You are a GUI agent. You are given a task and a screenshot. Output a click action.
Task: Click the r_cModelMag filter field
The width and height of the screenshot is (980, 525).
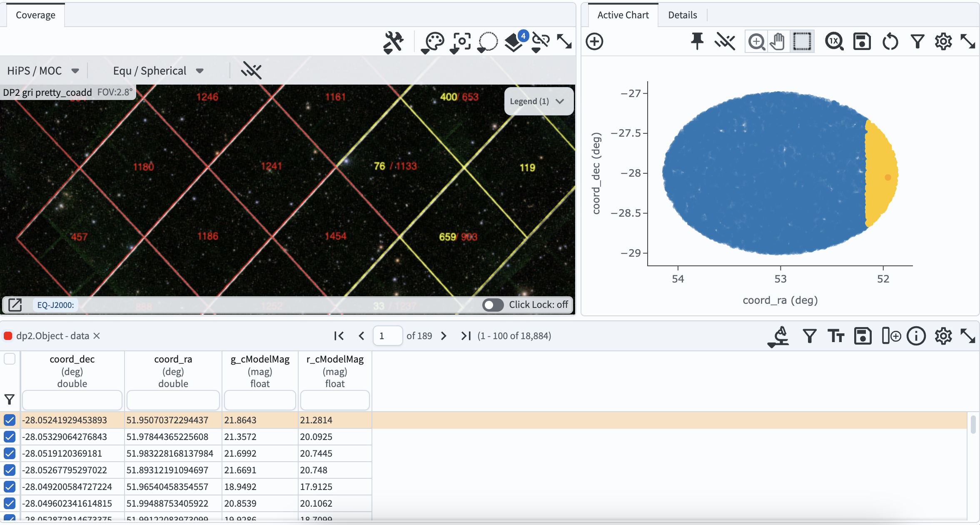coord(335,400)
